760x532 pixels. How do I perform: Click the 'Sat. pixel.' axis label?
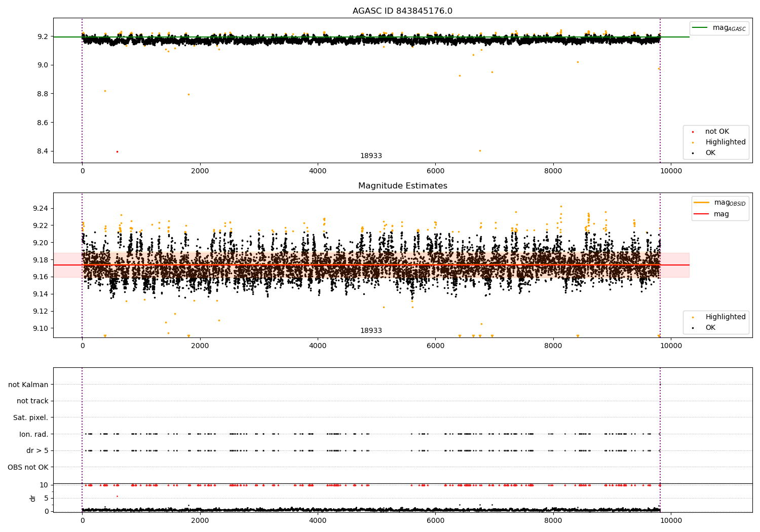click(x=31, y=417)
